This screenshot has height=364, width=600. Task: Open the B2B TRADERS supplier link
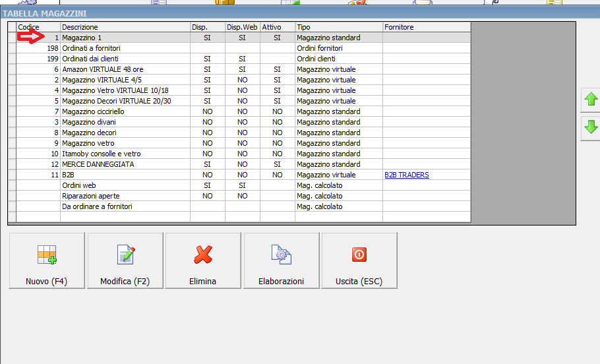(x=406, y=175)
